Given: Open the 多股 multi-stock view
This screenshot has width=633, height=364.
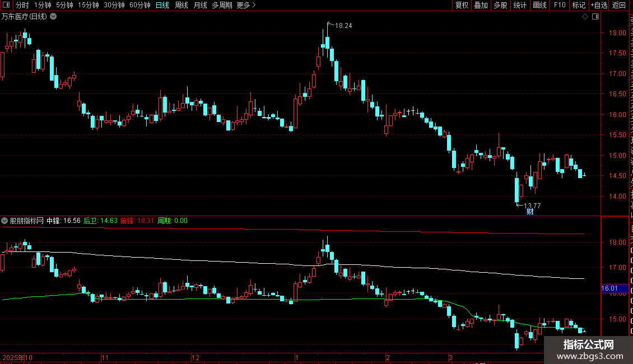Looking at the screenshot, I should pyautogui.click(x=500, y=5).
